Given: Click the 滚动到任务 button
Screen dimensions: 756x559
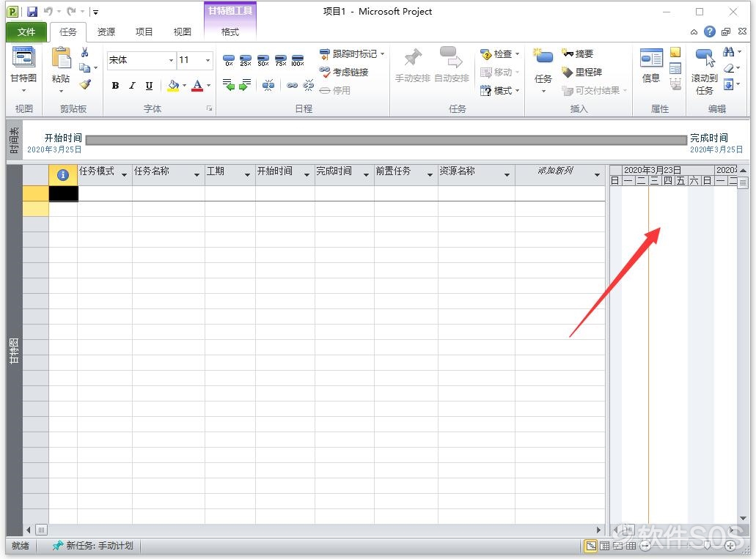Looking at the screenshot, I should click(x=705, y=71).
